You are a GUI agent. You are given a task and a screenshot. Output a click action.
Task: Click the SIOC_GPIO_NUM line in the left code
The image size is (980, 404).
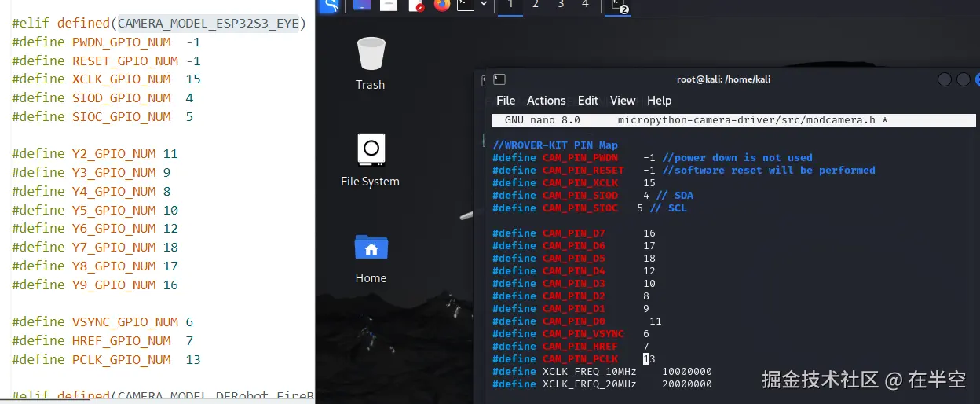102,117
